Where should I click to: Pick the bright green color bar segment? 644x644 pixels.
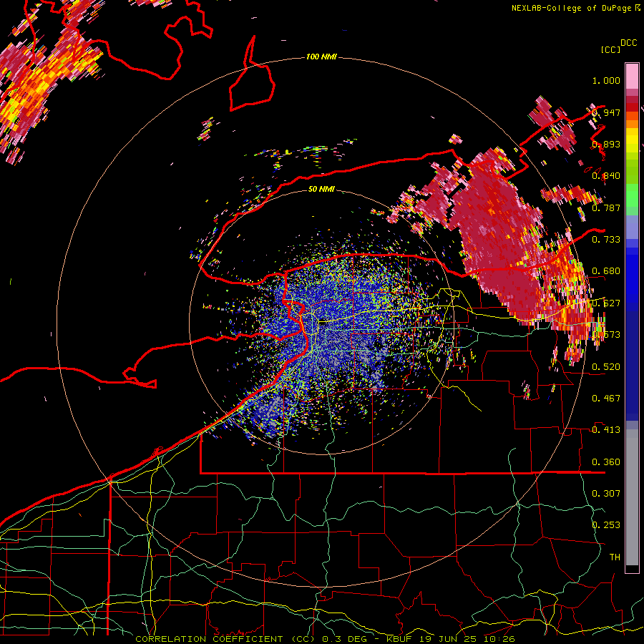pos(632,195)
